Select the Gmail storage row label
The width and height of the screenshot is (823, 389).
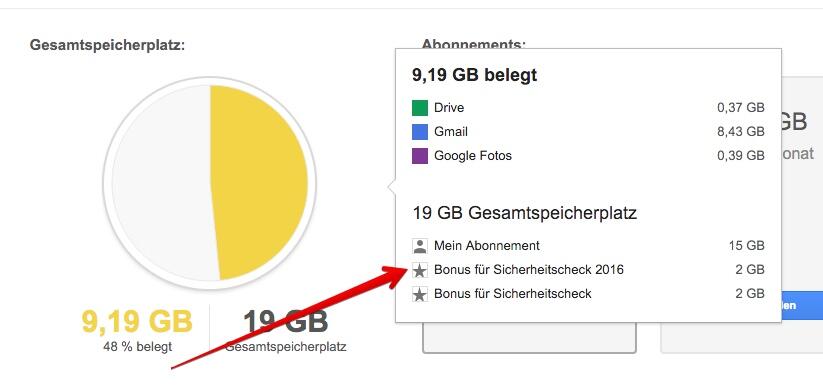[451, 132]
